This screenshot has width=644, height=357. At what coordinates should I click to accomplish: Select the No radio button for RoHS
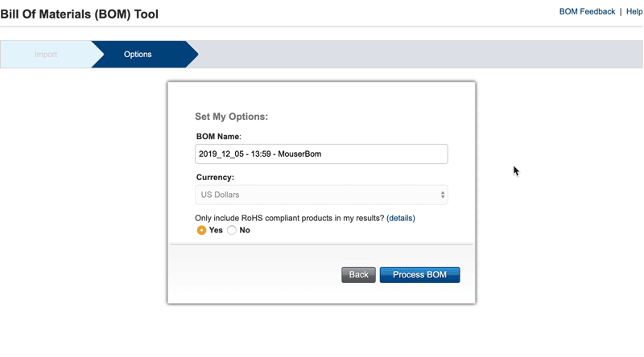pos(232,230)
